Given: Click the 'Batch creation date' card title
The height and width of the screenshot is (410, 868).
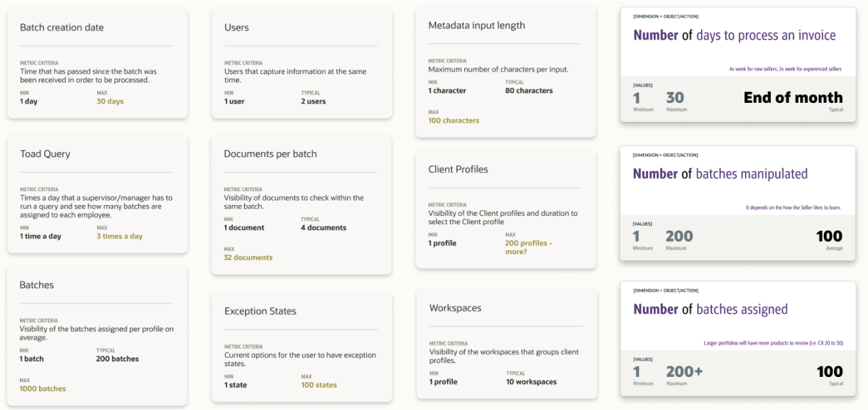Looking at the screenshot, I should (x=62, y=27).
